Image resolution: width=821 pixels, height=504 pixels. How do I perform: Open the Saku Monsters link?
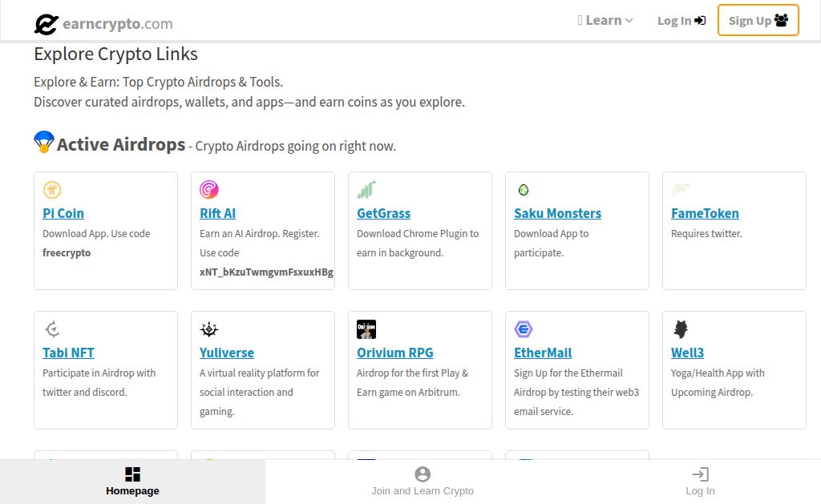point(558,213)
